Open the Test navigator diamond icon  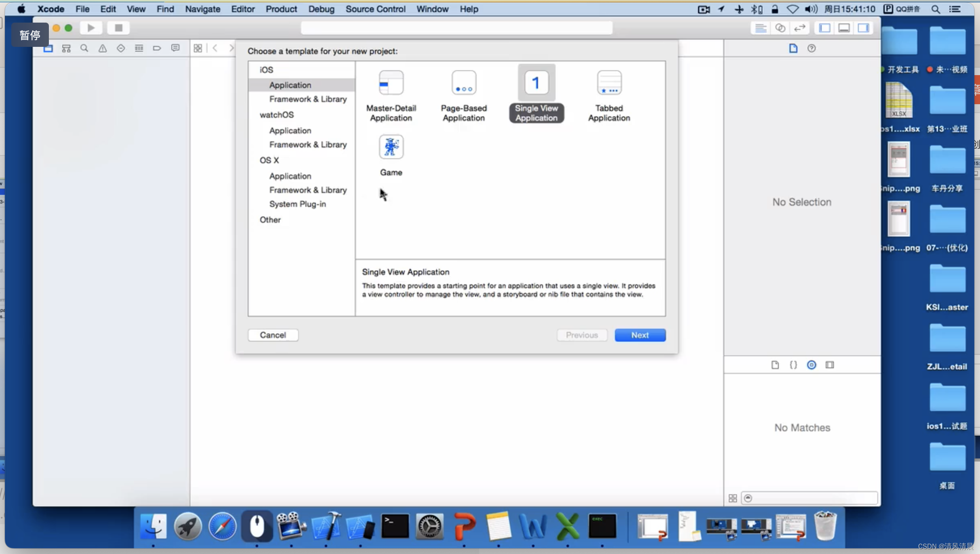tap(121, 48)
